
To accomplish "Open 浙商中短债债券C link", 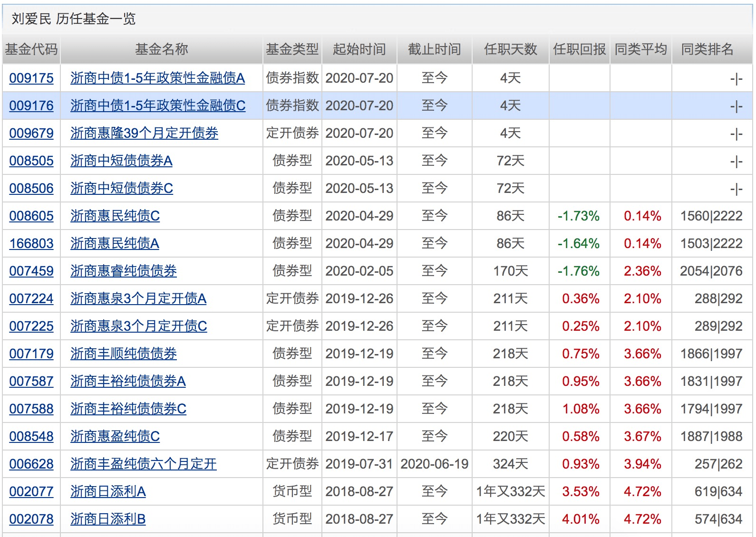I will pyautogui.click(x=122, y=188).
